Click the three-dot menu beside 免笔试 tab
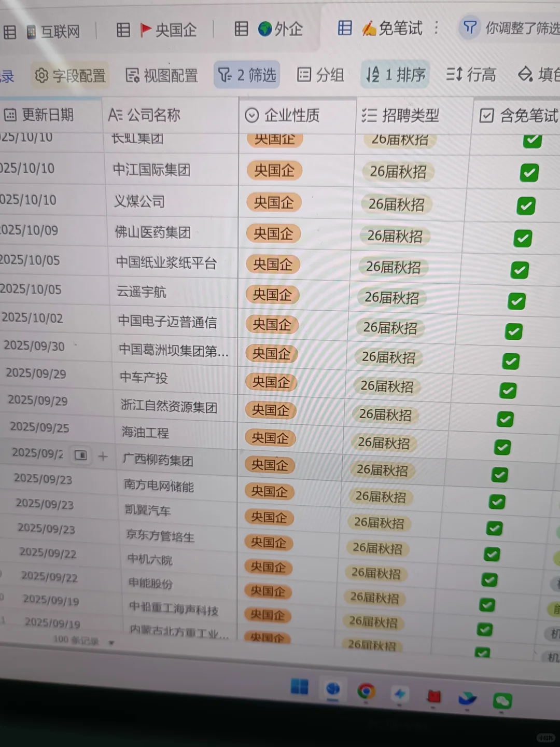 (436, 27)
